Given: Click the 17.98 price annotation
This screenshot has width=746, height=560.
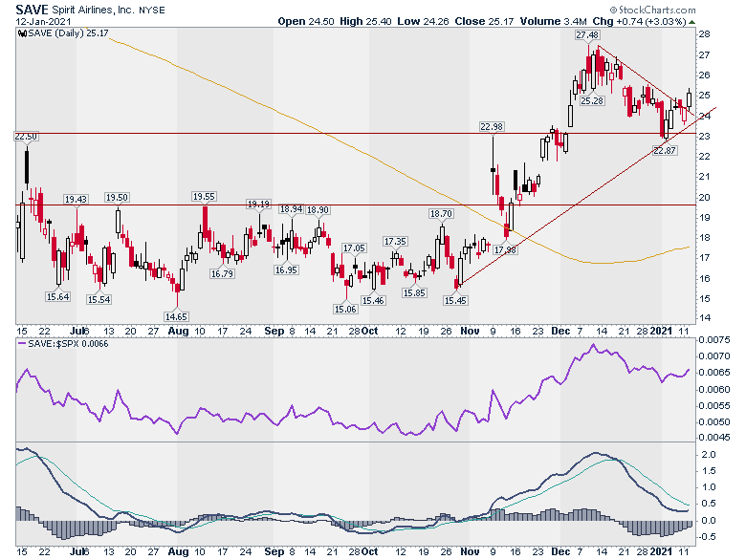Looking at the screenshot, I should point(505,249).
